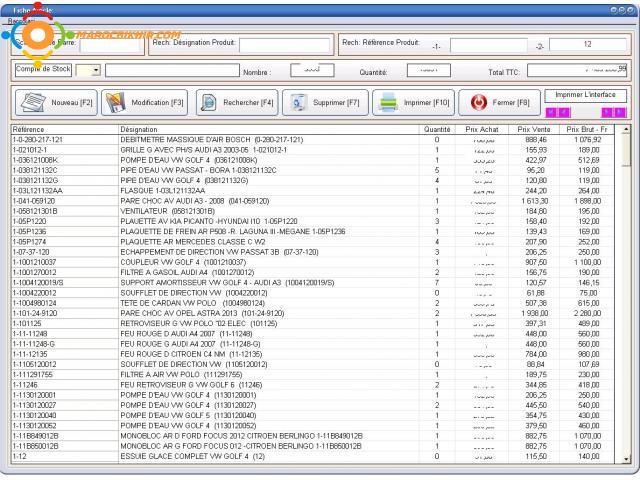Click the Prix Vente column header
Viewport: 640px width, 480px height.
[534, 129]
